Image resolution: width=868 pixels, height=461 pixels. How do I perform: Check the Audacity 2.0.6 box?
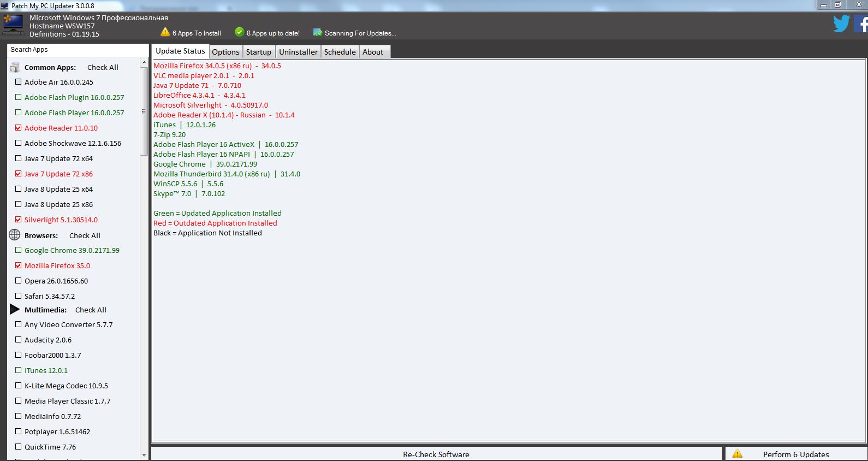click(x=19, y=340)
